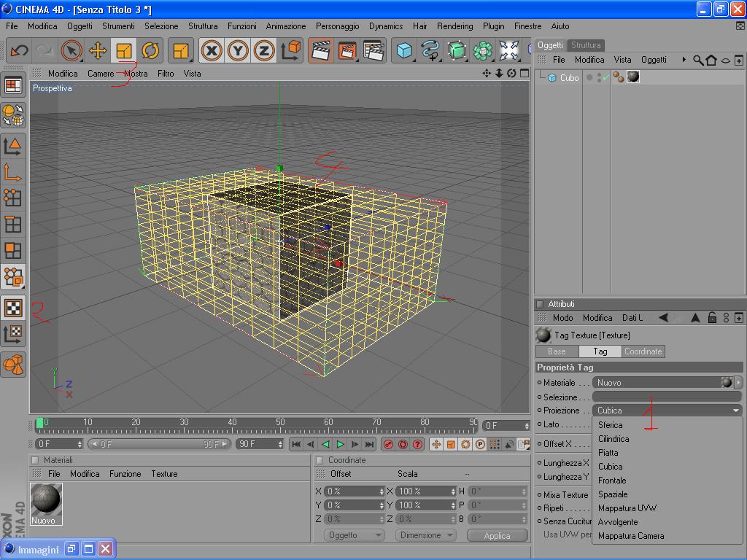The image size is (747, 560).
Task: Click the texture tag on Cubo
Action: 633,77
